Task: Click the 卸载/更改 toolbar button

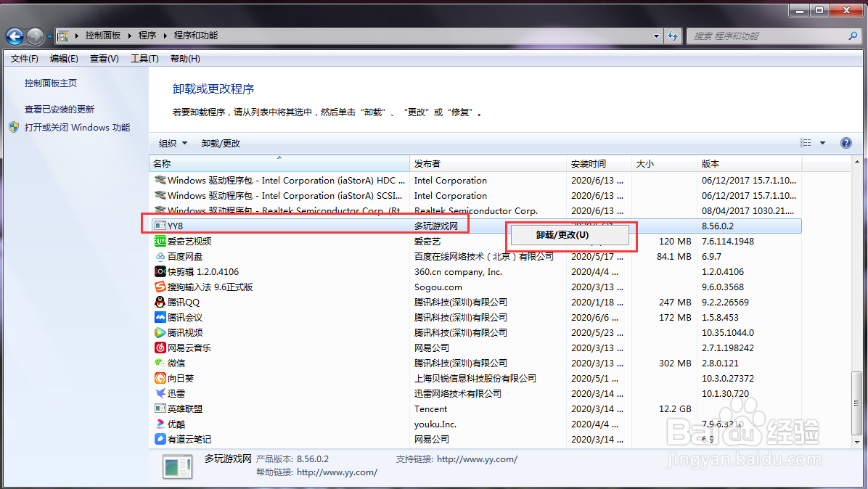Action: click(221, 143)
